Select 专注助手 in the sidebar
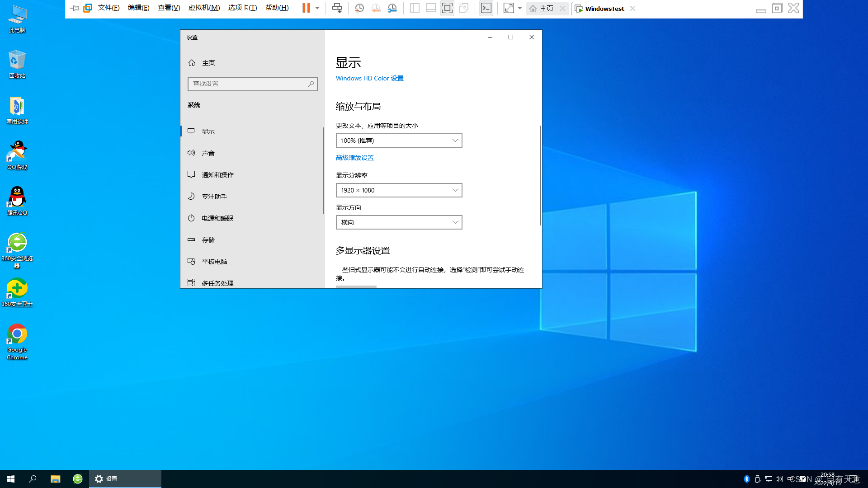This screenshot has height=488, width=868. 252,197
